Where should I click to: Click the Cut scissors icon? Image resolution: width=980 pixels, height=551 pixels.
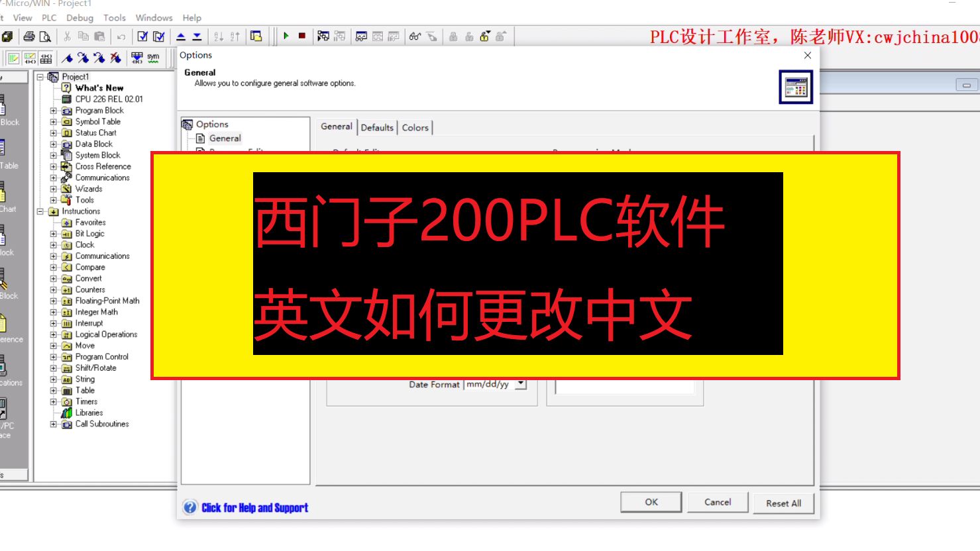tap(67, 36)
